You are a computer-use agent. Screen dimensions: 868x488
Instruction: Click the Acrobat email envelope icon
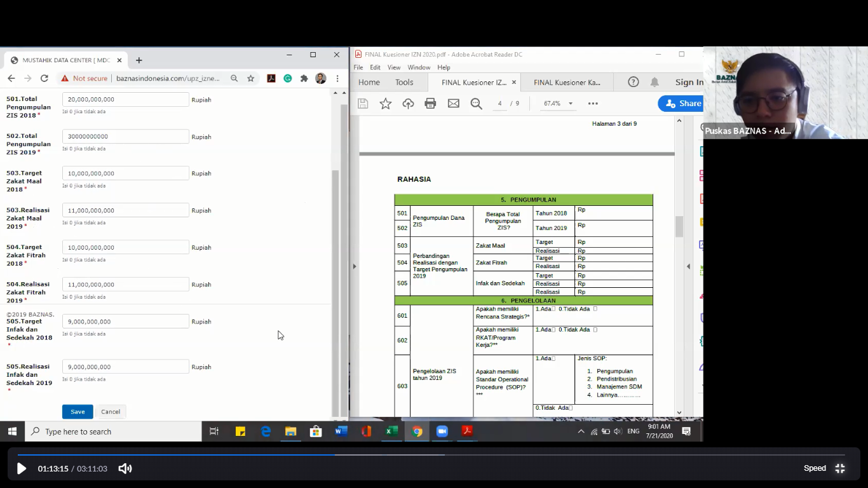tap(453, 104)
